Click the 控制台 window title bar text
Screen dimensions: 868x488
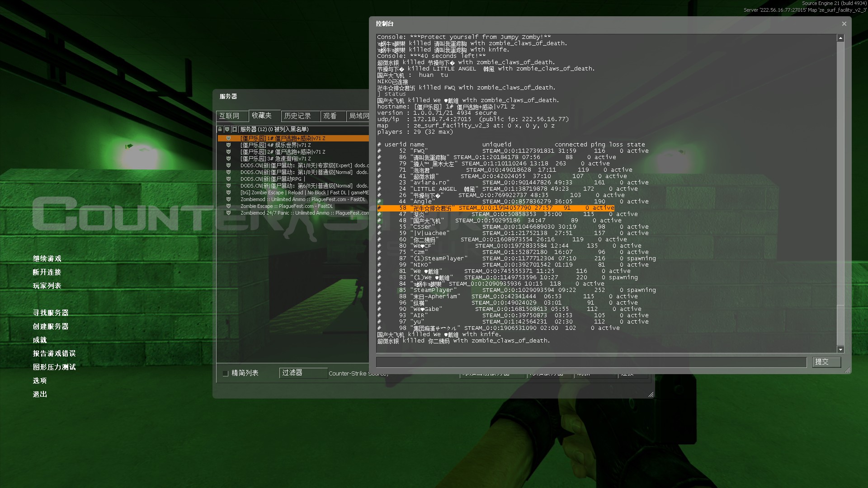[x=385, y=23]
